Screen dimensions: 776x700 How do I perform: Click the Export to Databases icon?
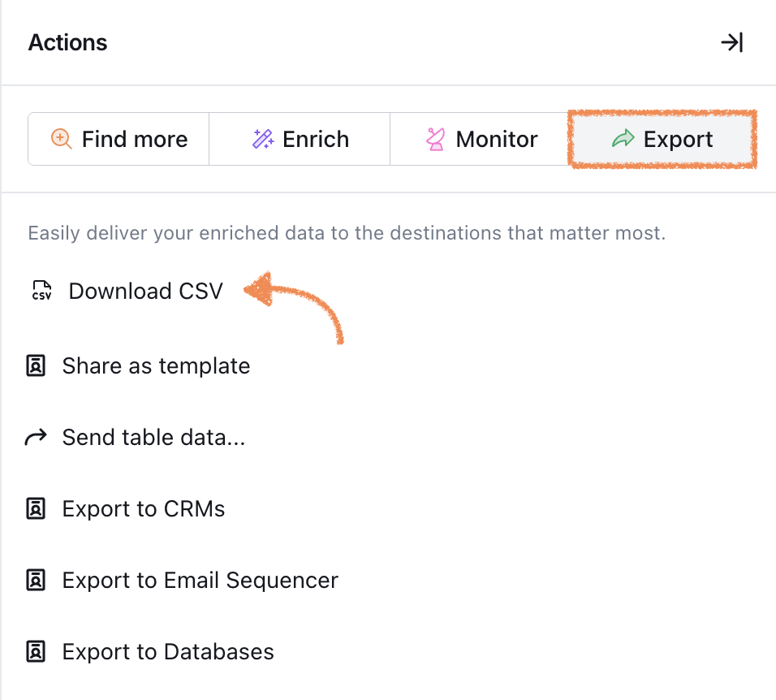[36, 651]
